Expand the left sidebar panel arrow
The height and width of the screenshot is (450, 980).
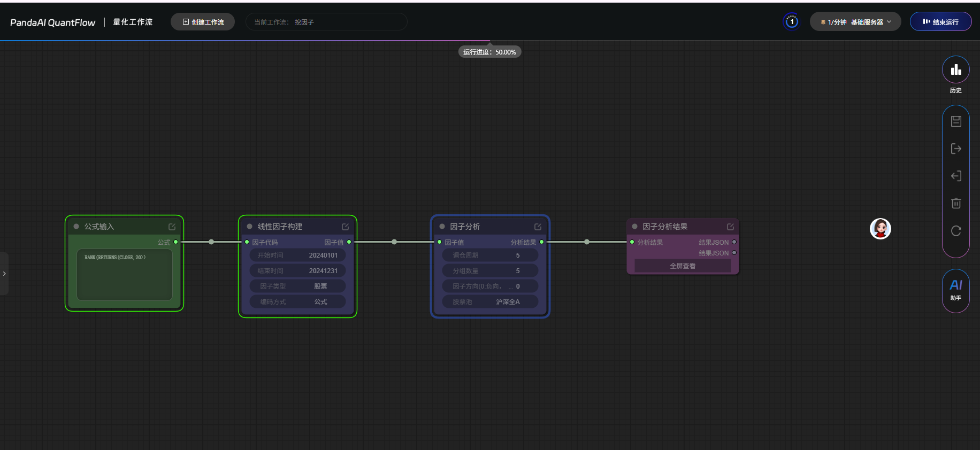(x=4, y=274)
